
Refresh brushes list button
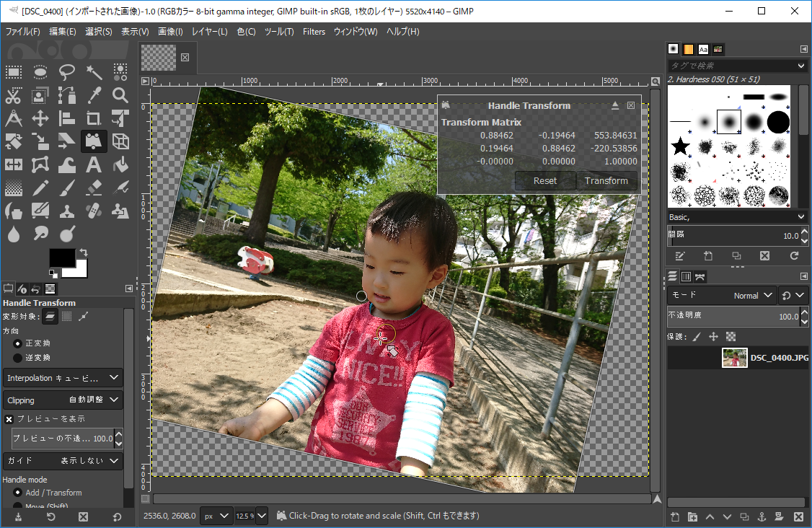pos(794,255)
